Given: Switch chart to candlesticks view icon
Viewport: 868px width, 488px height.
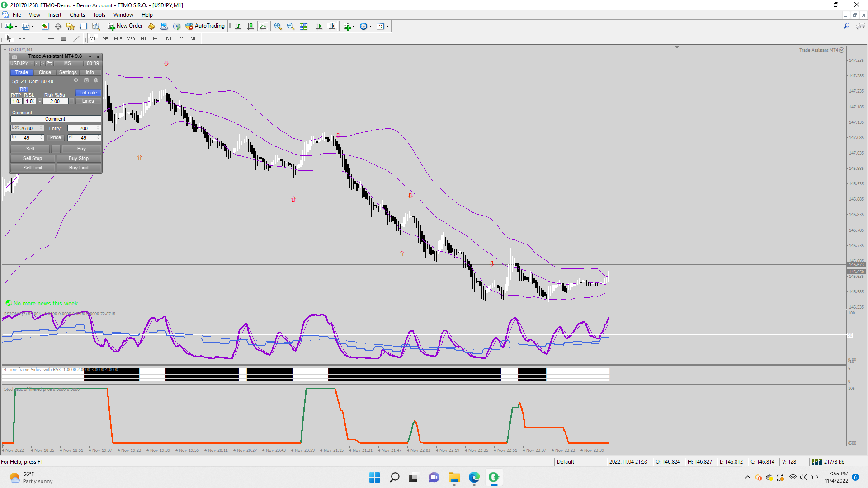Looking at the screenshot, I should pyautogui.click(x=250, y=26).
